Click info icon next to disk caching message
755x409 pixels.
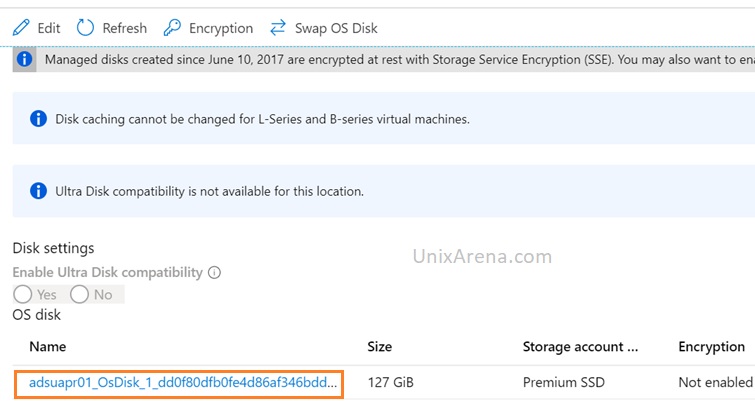pyautogui.click(x=39, y=119)
